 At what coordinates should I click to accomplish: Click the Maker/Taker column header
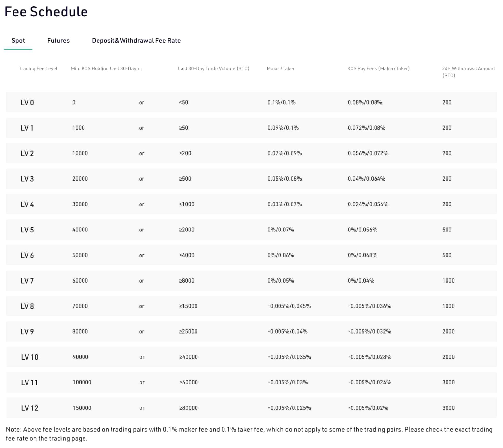pyautogui.click(x=280, y=68)
